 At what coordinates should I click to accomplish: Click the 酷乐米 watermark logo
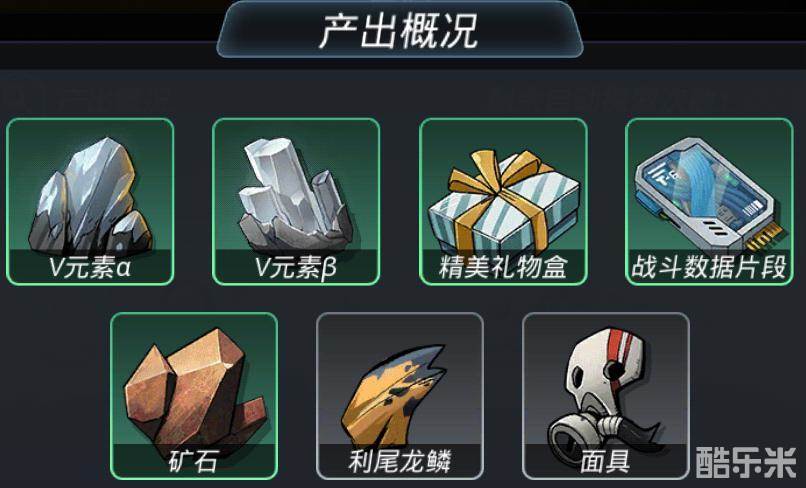click(746, 462)
